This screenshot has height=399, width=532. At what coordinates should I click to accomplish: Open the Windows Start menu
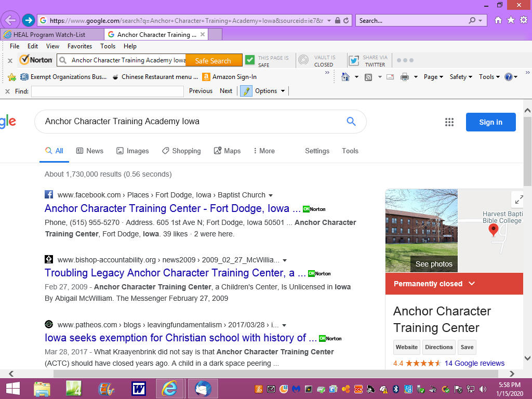[x=12, y=389]
